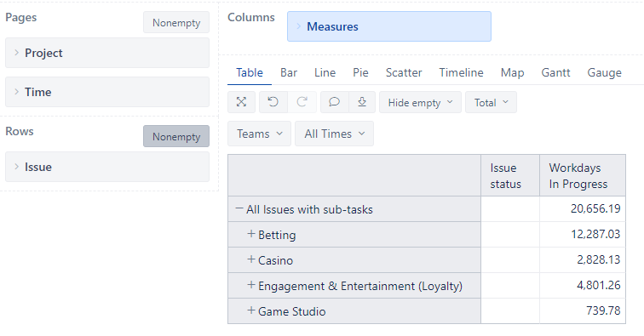
Task: Click the redo icon
Action: pos(302,102)
